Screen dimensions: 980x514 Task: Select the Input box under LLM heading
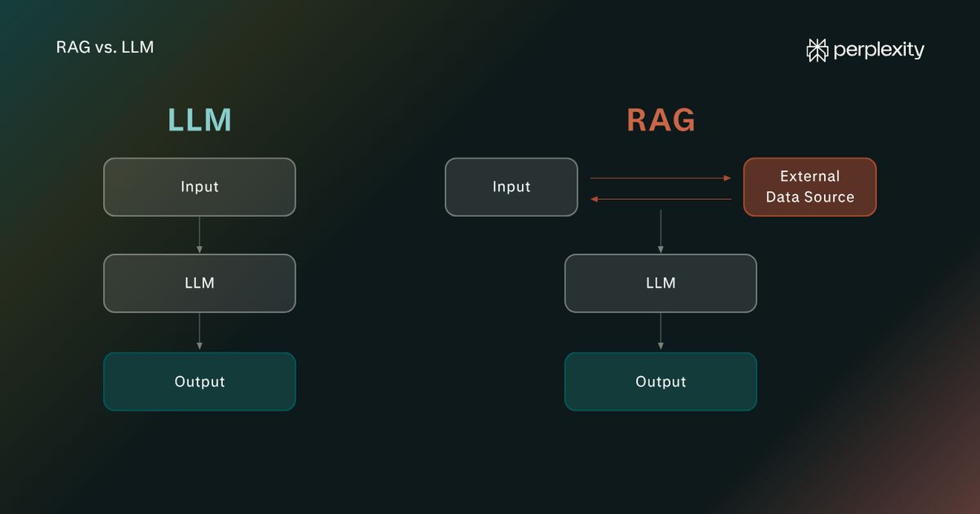[199, 187]
